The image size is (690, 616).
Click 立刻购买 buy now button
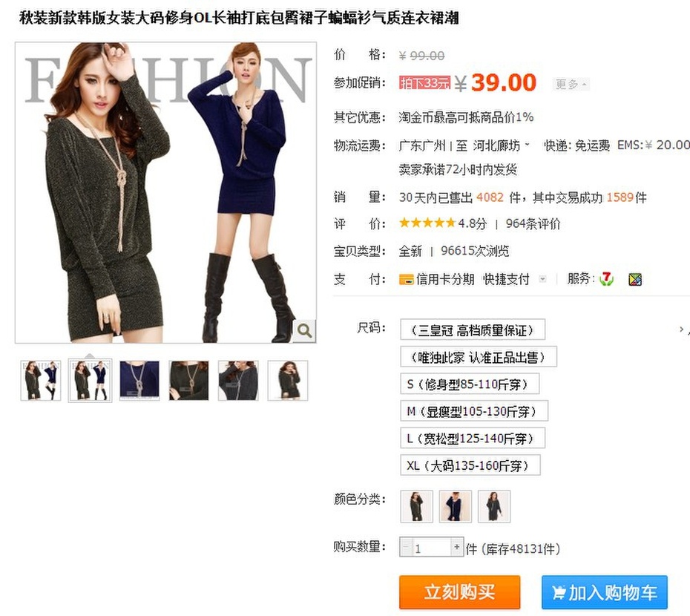[x=459, y=592]
